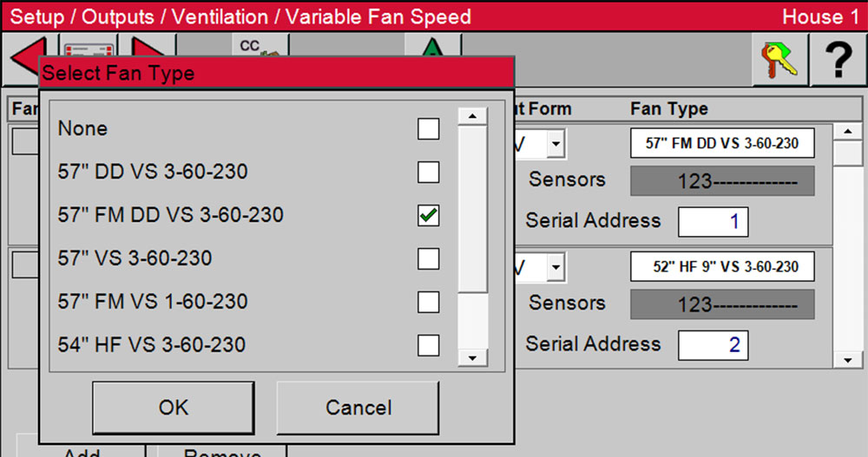The height and width of the screenshot is (457, 868).
Task: Open help with the question mark icon
Action: (837, 62)
